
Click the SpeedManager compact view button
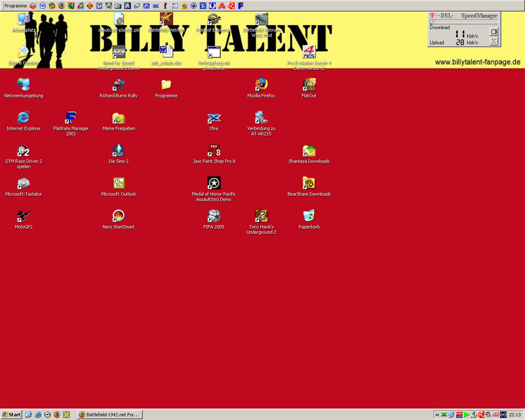[494, 32]
